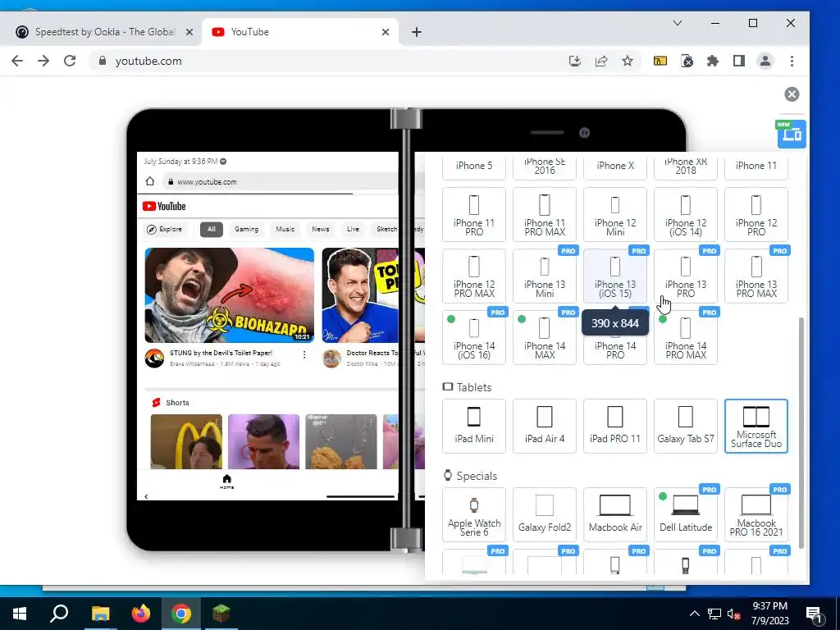Pick the iPhone 14 PRO MAX device
Viewport: 840px width, 630px height.
click(x=686, y=337)
